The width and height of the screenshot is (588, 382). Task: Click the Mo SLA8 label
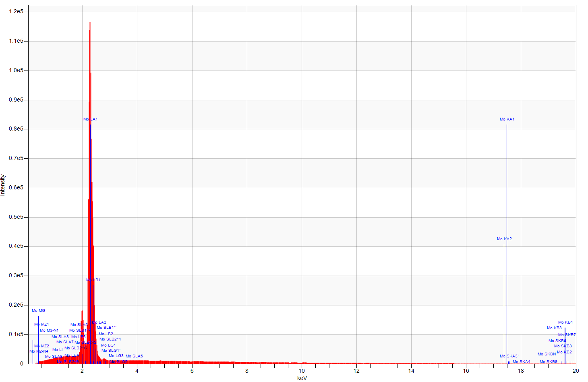(60, 337)
